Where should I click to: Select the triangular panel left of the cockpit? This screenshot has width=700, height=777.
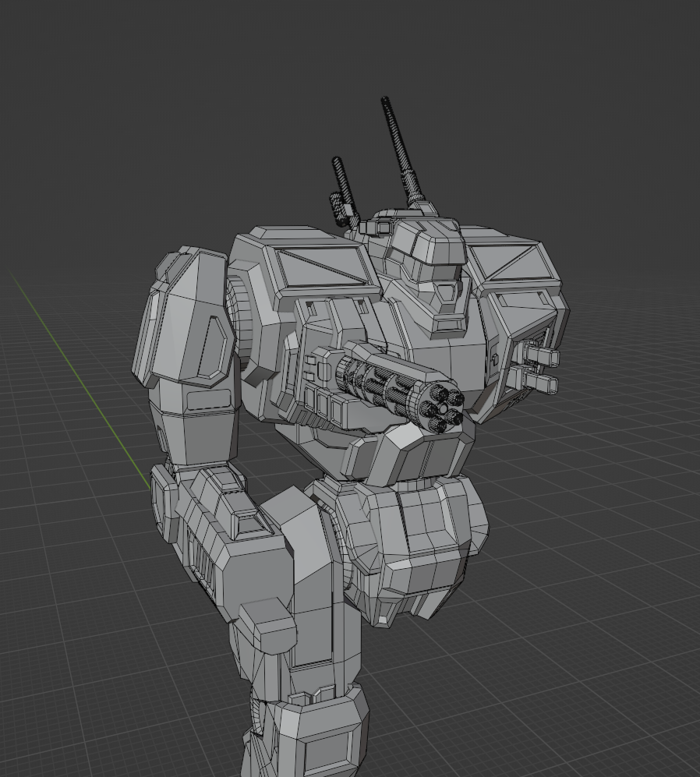pyautogui.click(x=316, y=266)
